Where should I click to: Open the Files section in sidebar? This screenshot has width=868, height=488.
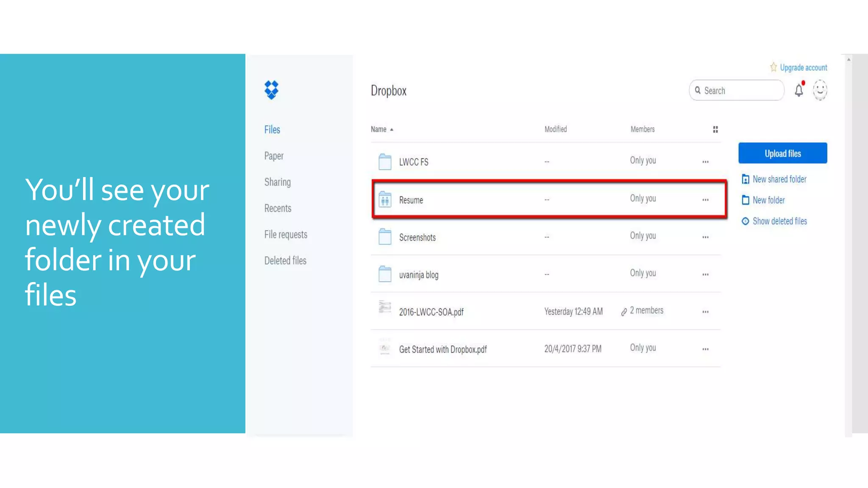(272, 130)
